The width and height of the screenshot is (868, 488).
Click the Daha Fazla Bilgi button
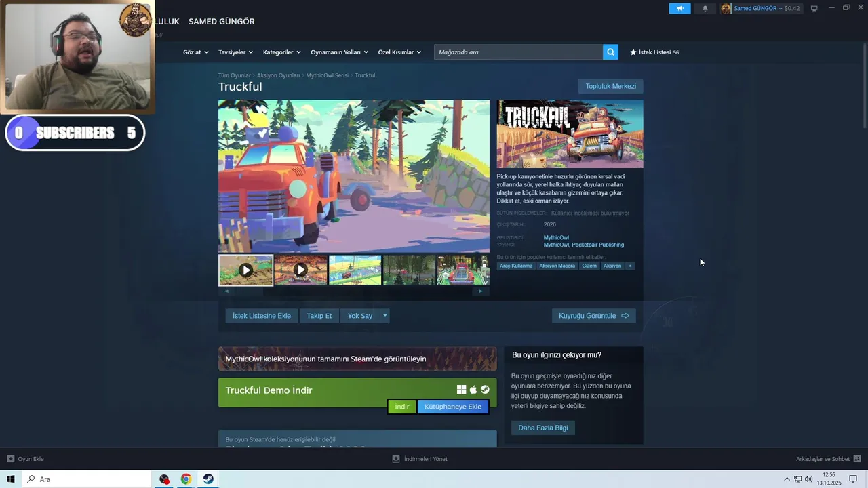[x=543, y=428]
